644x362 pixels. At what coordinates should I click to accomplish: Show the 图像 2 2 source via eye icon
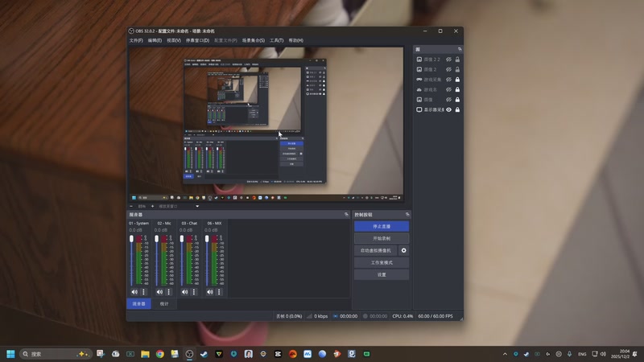448,60
